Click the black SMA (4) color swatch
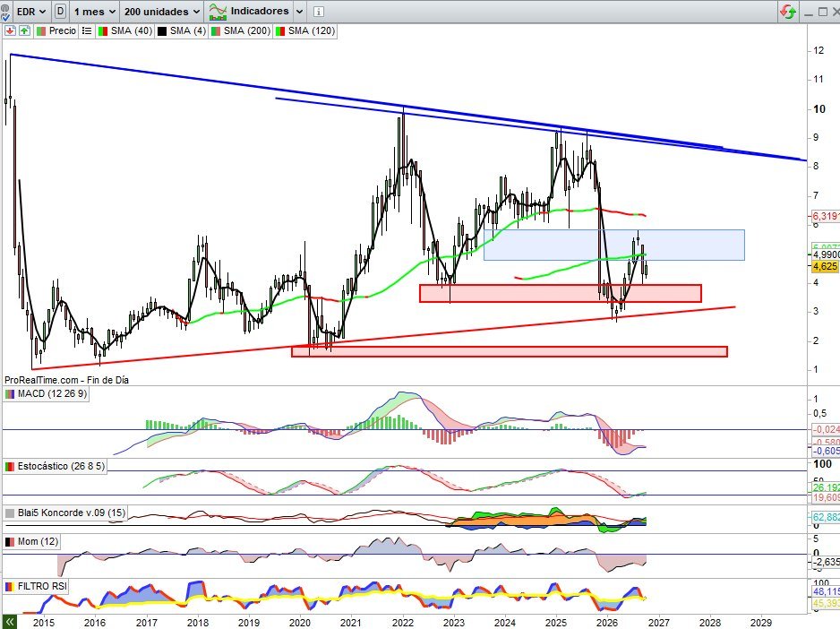The height and width of the screenshot is (629, 840). [162, 31]
